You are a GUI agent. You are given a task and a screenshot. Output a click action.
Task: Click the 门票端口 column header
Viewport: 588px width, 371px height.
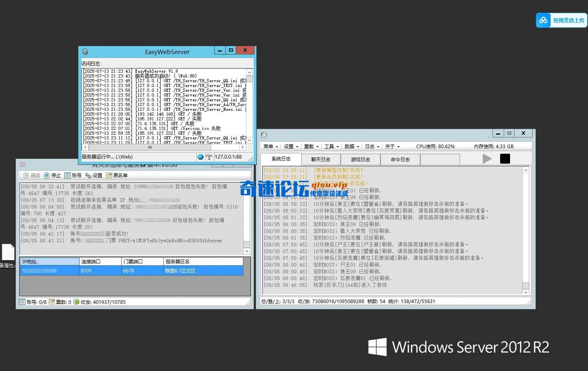tap(142, 262)
